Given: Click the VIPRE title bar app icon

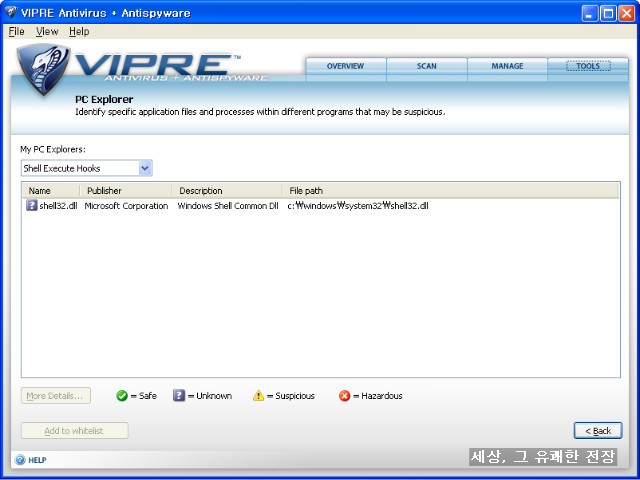Looking at the screenshot, I should (x=11, y=13).
